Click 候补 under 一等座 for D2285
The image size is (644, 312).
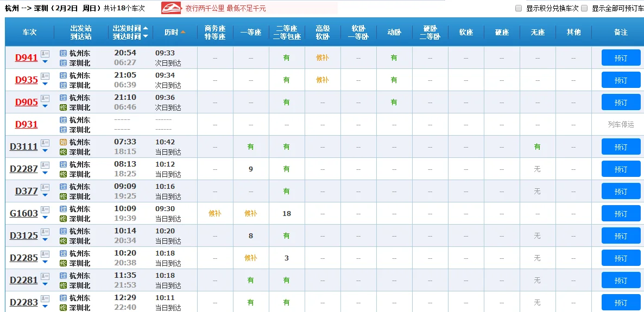250,258
